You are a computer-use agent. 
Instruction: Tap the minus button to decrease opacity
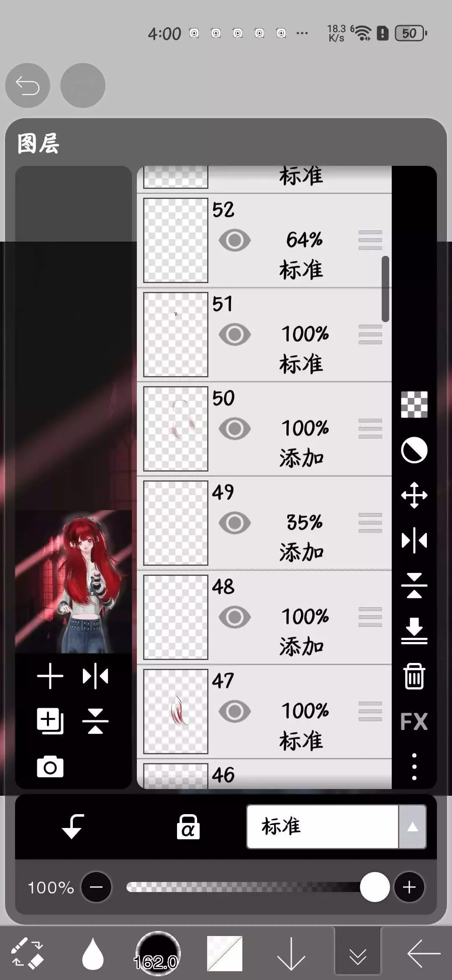tap(96, 887)
